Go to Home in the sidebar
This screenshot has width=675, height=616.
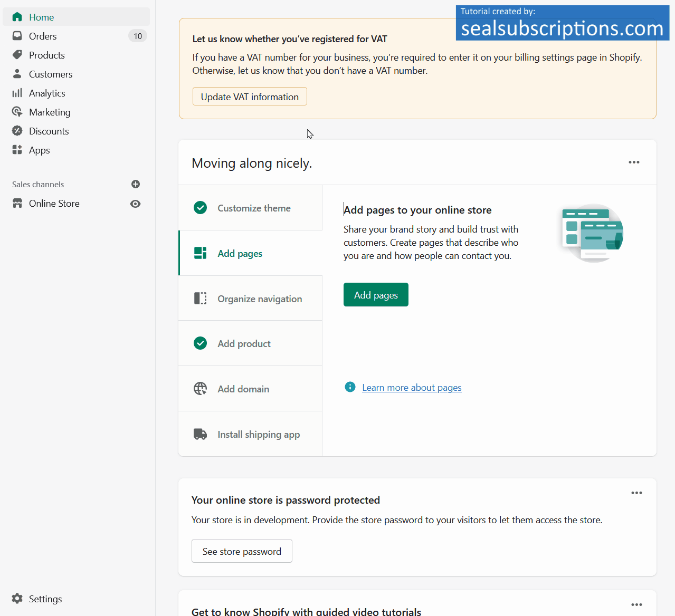[x=77, y=17]
